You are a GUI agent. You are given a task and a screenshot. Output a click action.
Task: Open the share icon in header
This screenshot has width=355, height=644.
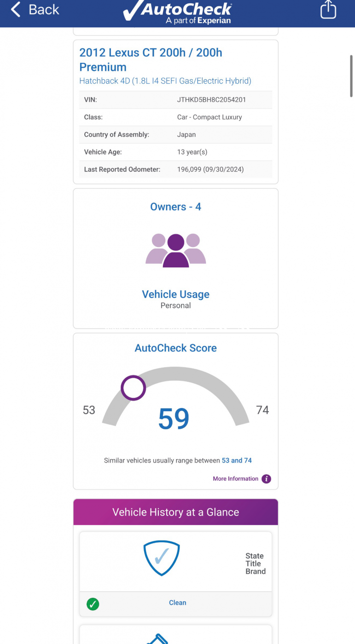(328, 10)
